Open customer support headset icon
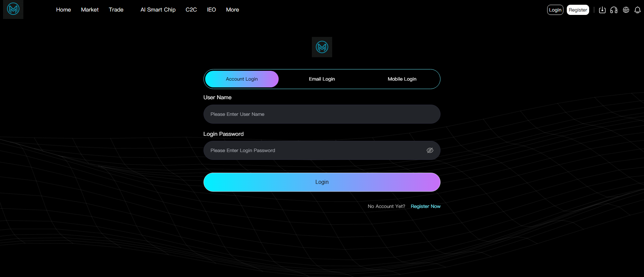Image resolution: width=644 pixels, height=277 pixels. tap(614, 10)
